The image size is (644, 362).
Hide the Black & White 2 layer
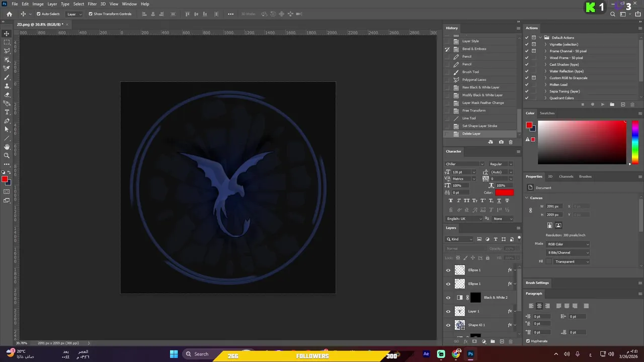[x=448, y=298]
